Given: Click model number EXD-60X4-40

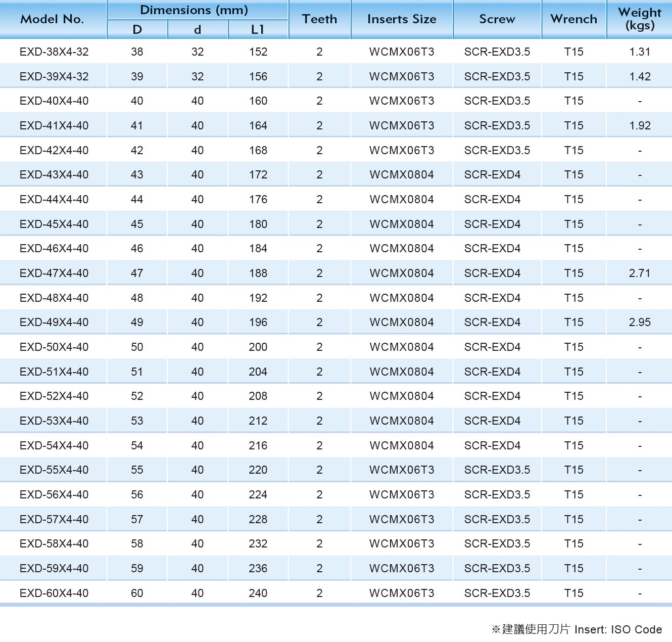Looking at the screenshot, I should coord(54,593).
